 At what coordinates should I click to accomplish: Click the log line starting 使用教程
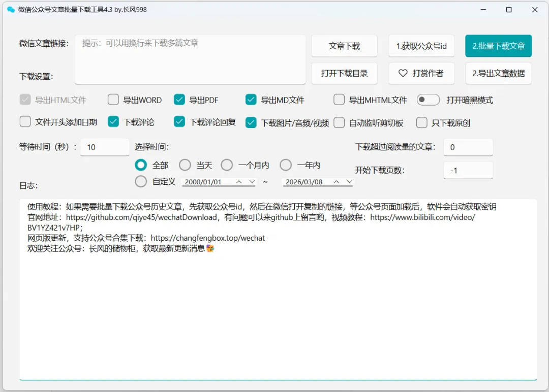(262, 207)
